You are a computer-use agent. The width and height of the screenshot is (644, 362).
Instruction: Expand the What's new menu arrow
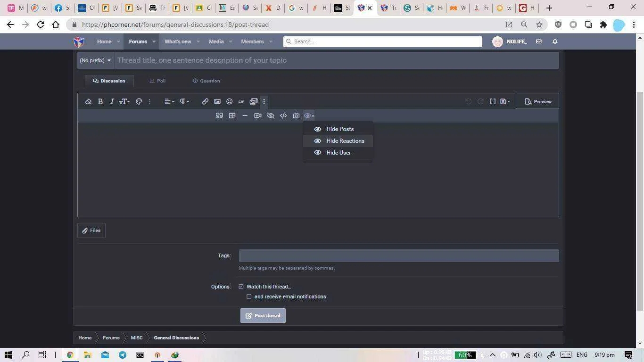pyautogui.click(x=198, y=41)
